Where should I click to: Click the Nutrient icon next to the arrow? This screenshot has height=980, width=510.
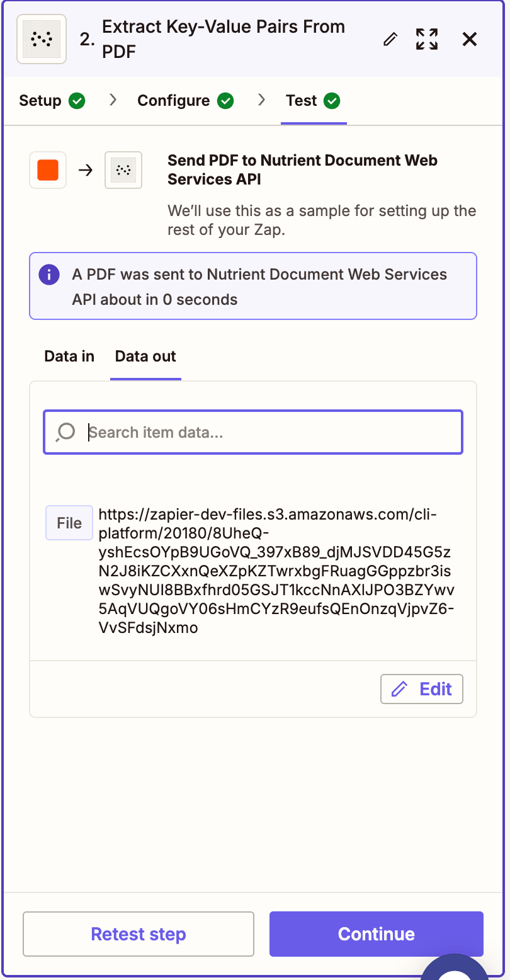(x=123, y=170)
